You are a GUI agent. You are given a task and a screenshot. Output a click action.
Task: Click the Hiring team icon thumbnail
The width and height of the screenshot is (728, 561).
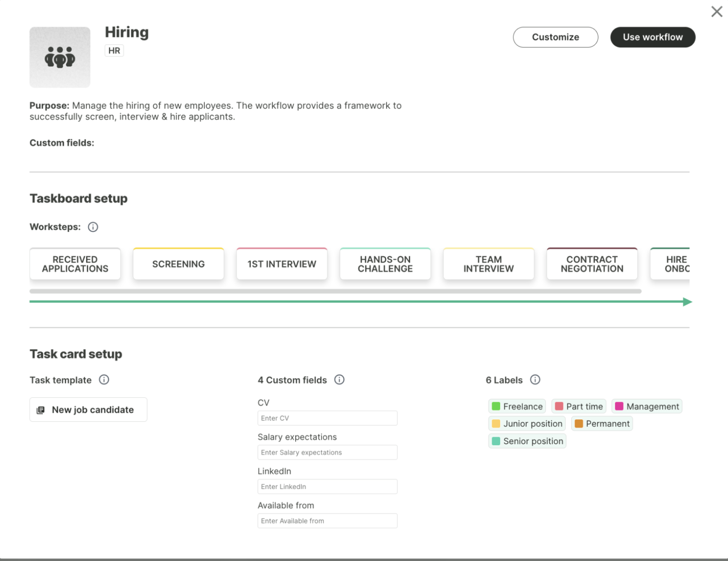(60, 57)
